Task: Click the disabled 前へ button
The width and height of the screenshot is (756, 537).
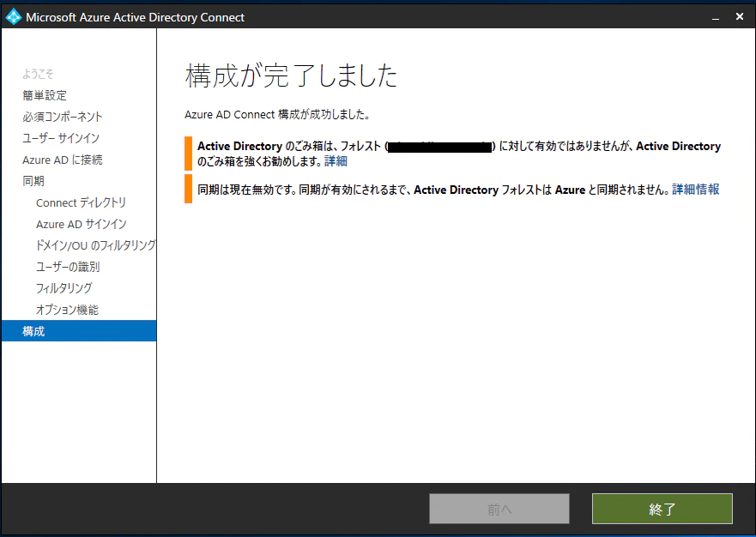Action: 499,509
